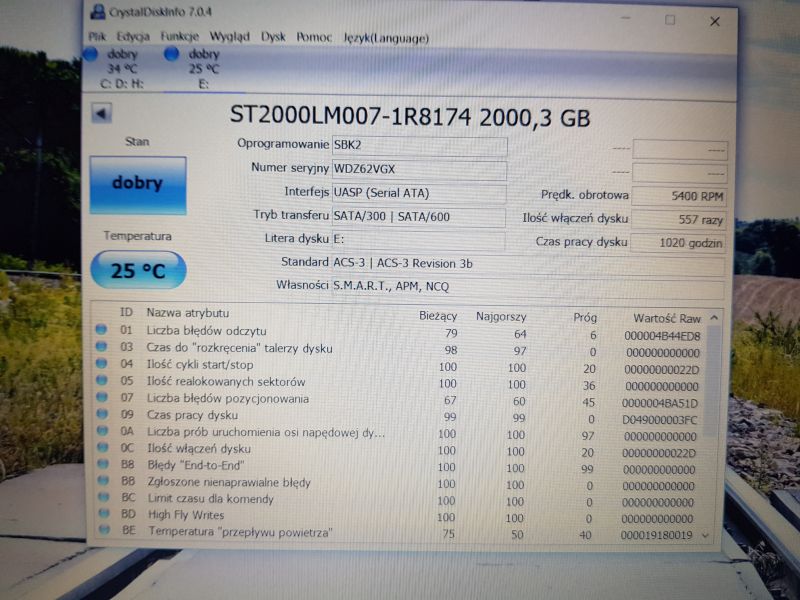The height and width of the screenshot is (600, 800).
Task: Click the attribute list scrollbar thumb
Action: (713, 381)
